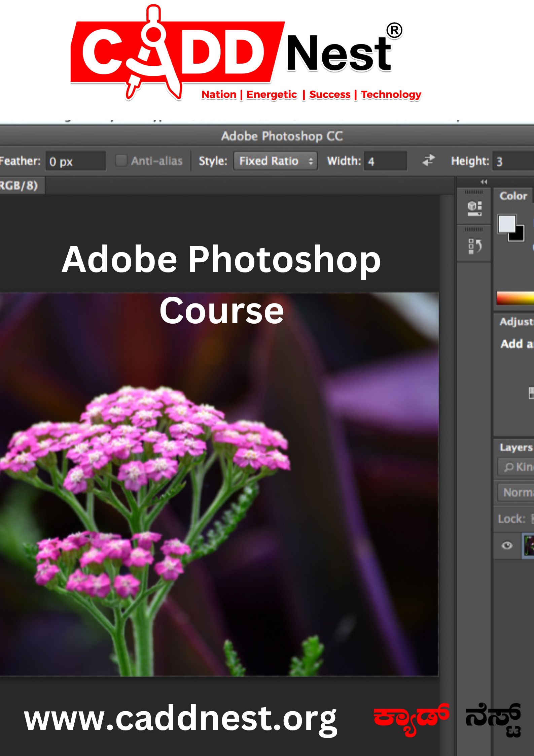Click the 'Lock:' label in the Layers panel
Screen dimensions: 534x756
[511, 519]
